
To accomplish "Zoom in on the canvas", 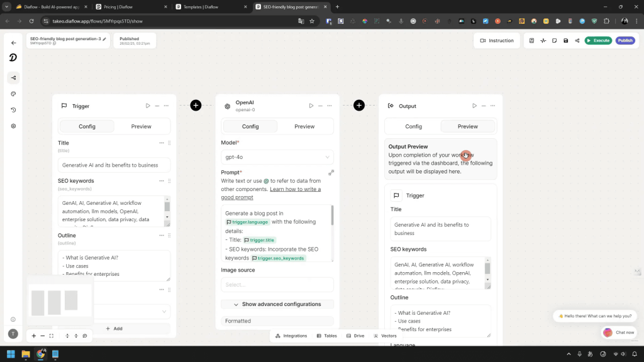I will 34,336.
